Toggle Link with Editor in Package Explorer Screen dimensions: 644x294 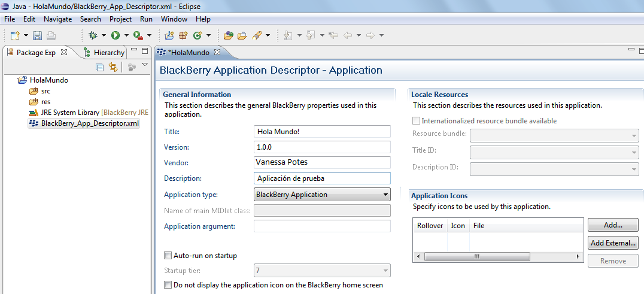coord(113,68)
